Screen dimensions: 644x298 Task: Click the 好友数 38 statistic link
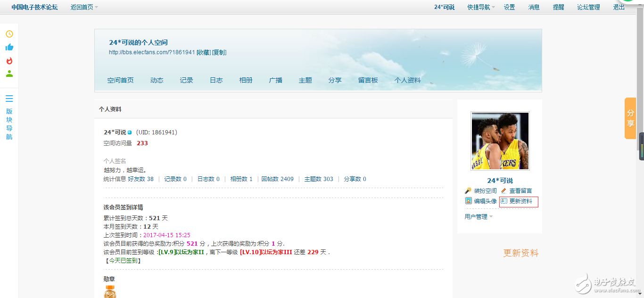coord(140,179)
